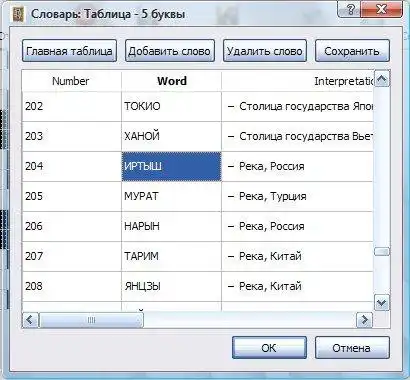Click number cell 204
Viewport: 410px width, 380px height.
click(x=72, y=166)
